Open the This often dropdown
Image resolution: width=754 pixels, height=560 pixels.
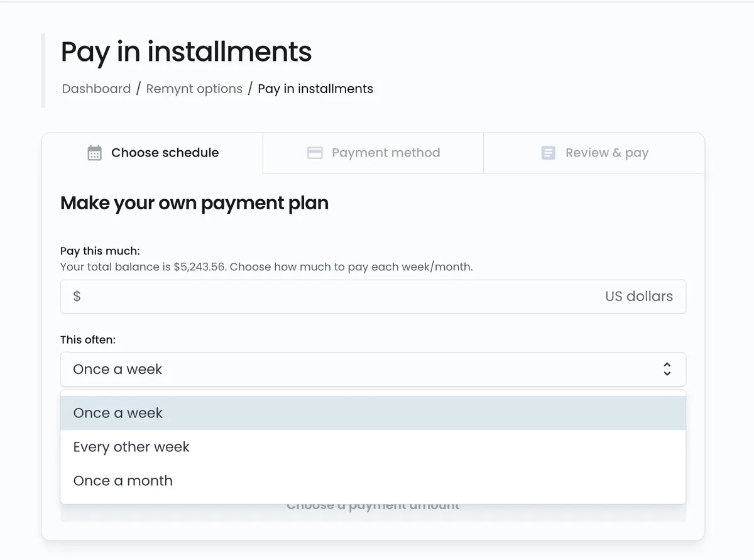click(373, 369)
